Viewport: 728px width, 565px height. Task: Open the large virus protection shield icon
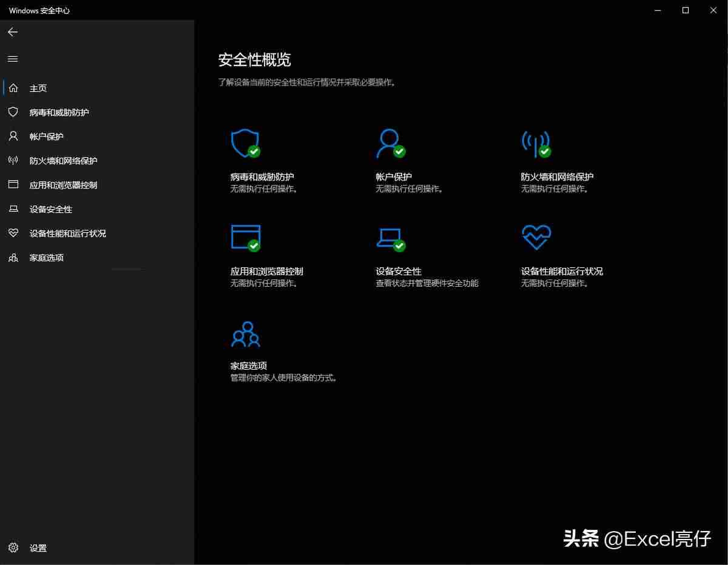tap(246, 143)
